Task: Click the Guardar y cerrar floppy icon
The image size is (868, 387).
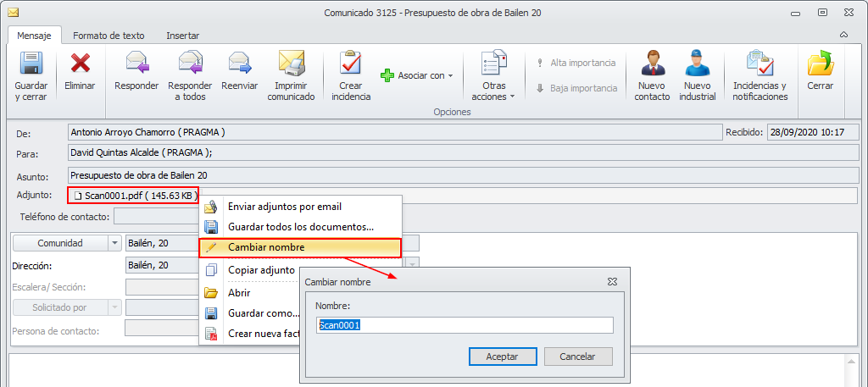Action: pos(31,64)
